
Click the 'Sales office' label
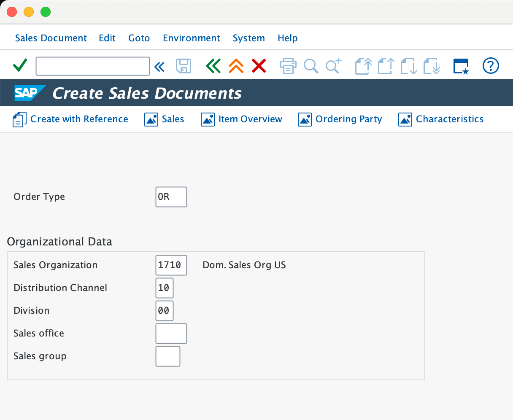[x=39, y=334]
